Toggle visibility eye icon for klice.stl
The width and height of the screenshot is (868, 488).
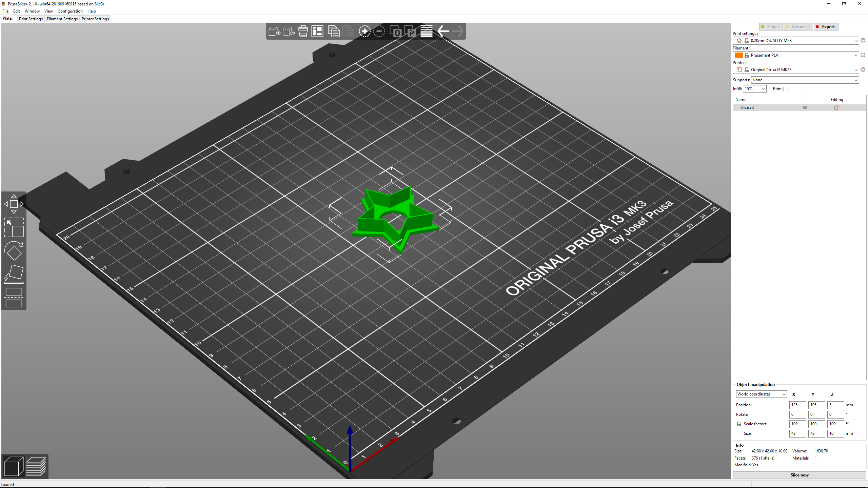(x=805, y=107)
